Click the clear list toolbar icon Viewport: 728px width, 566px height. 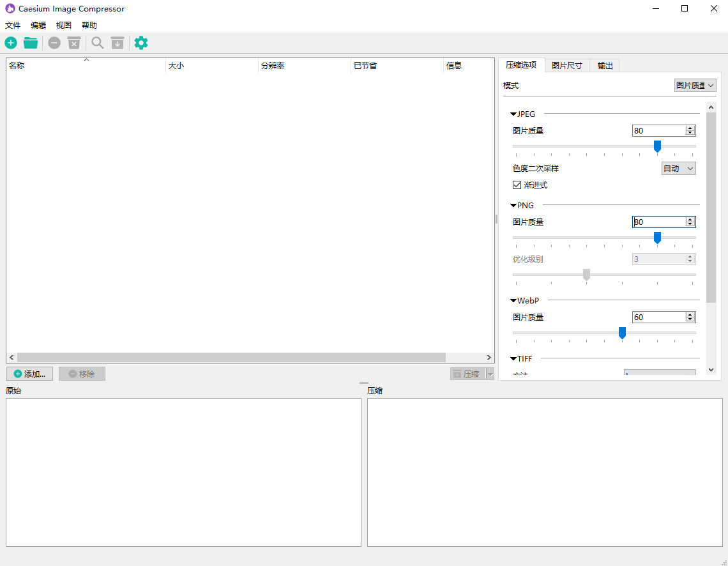point(74,43)
